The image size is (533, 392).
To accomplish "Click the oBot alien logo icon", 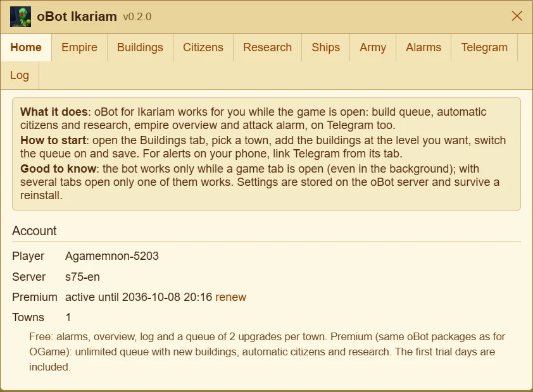I will 20,16.
